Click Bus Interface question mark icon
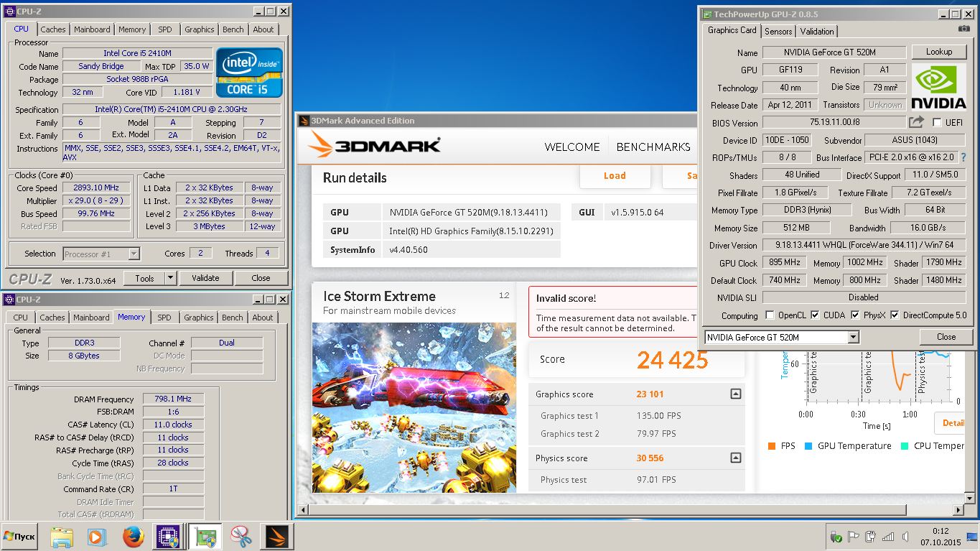 click(x=963, y=157)
